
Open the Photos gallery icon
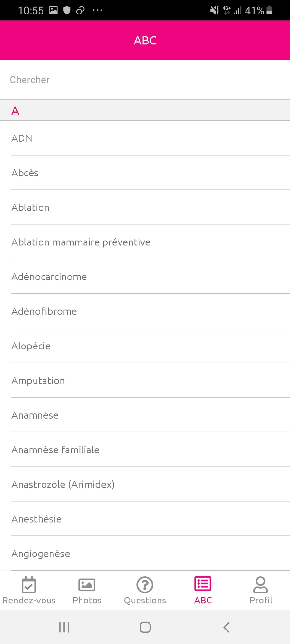point(87,585)
